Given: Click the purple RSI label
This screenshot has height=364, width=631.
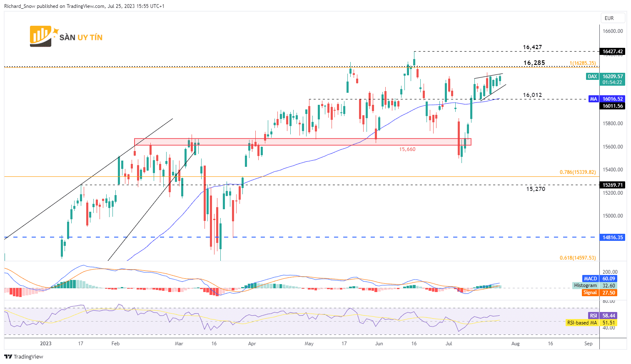Looking at the screenshot, I should pyautogui.click(x=594, y=316).
